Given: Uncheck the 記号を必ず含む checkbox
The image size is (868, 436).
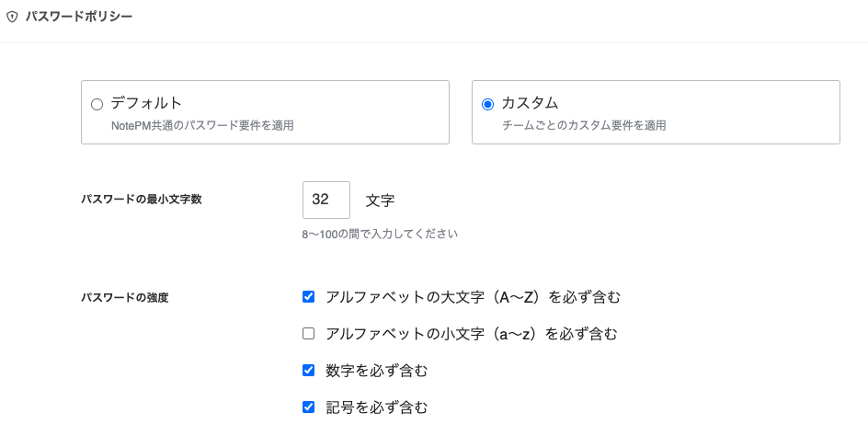Looking at the screenshot, I should pos(309,407).
